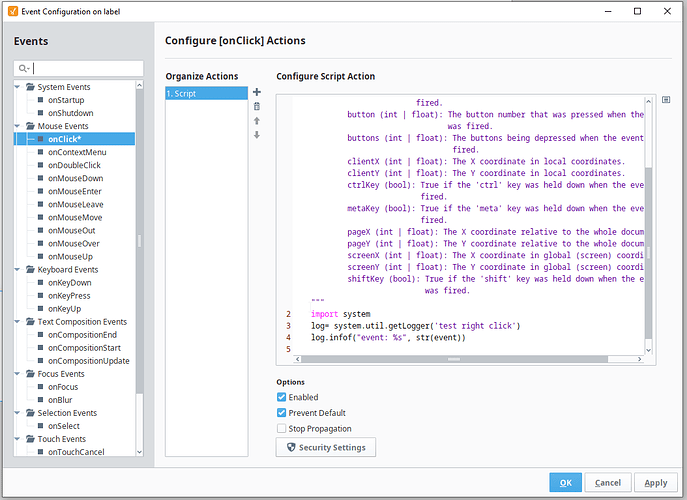Image resolution: width=687 pixels, height=500 pixels.
Task: Select the onMouseEnter event
Action: 74,191
